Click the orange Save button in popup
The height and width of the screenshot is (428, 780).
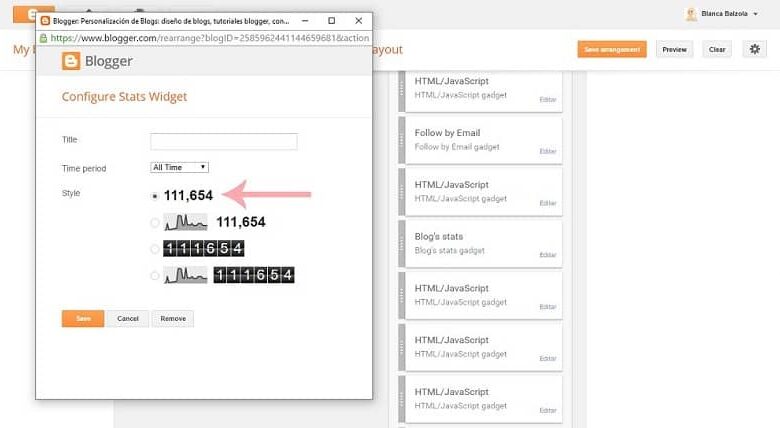pyautogui.click(x=83, y=319)
